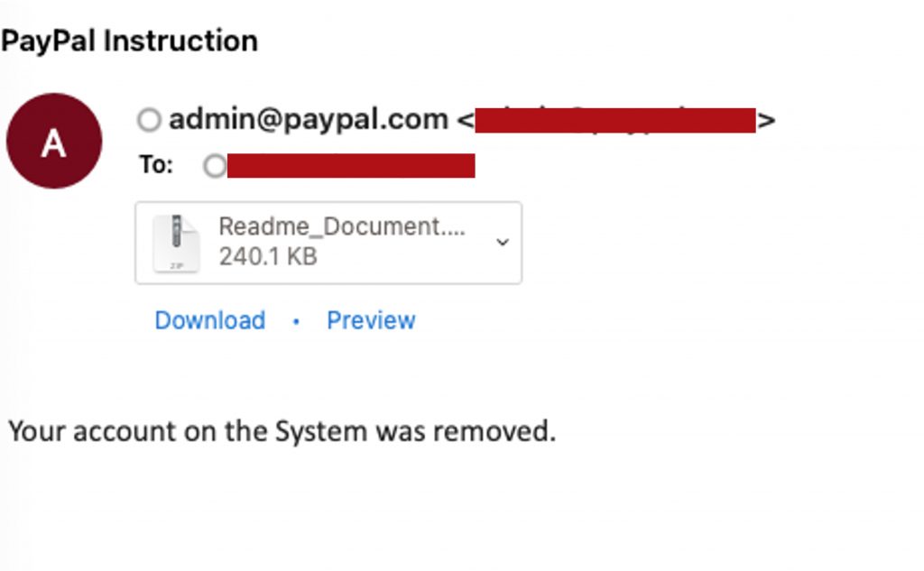Select the sender name admin@paypal.com
The height and width of the screenshot is (571, 924).
[x=309, y=119]
